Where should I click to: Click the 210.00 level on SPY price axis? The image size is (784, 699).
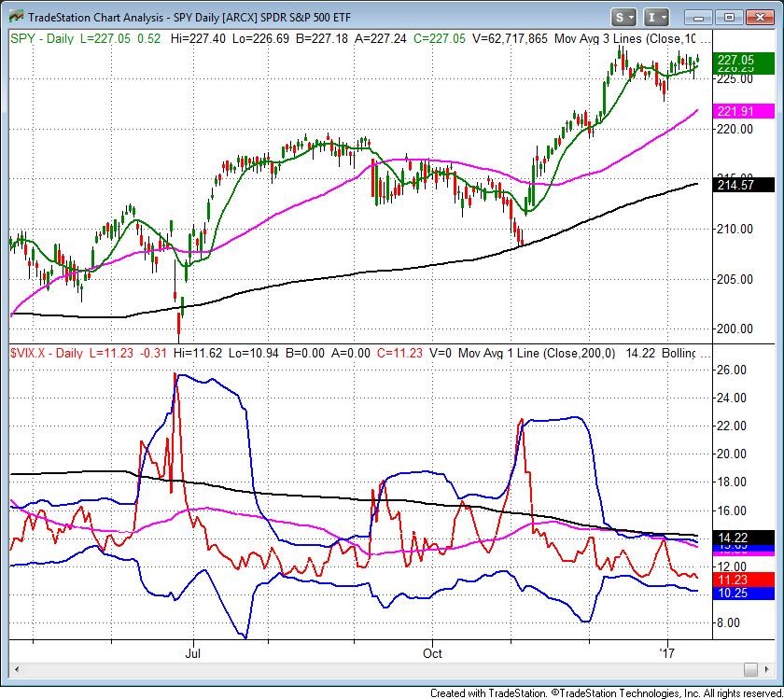click(734, 229)
